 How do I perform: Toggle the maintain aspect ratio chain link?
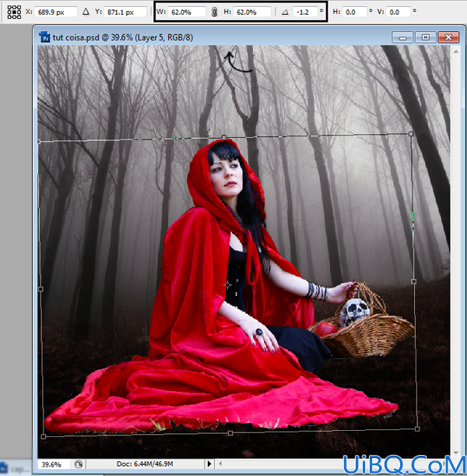pyautogui.click(x=214, y=12)
